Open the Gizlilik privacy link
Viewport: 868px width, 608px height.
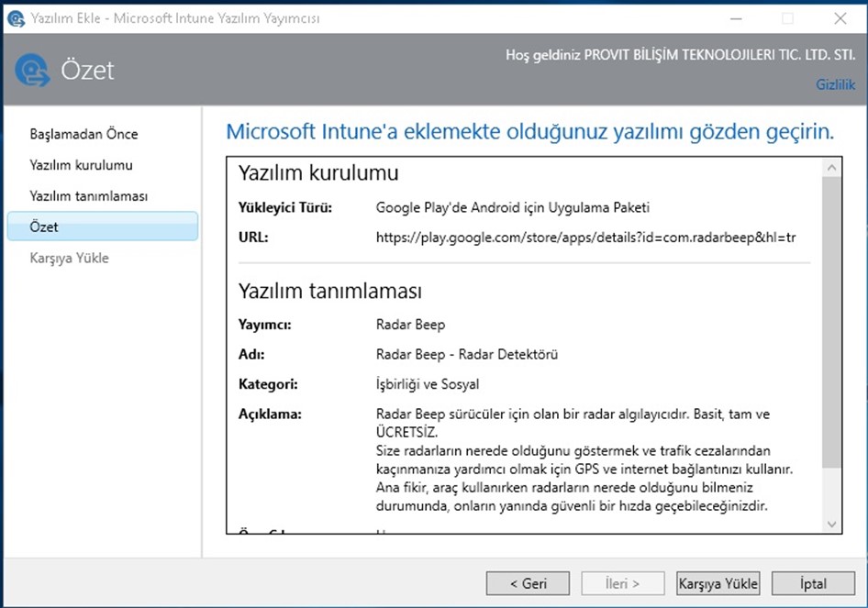click(835, 84)
